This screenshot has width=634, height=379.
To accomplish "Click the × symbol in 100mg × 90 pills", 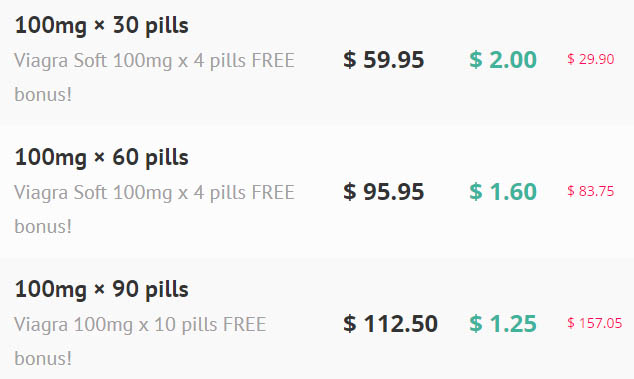I will point(99,290).
